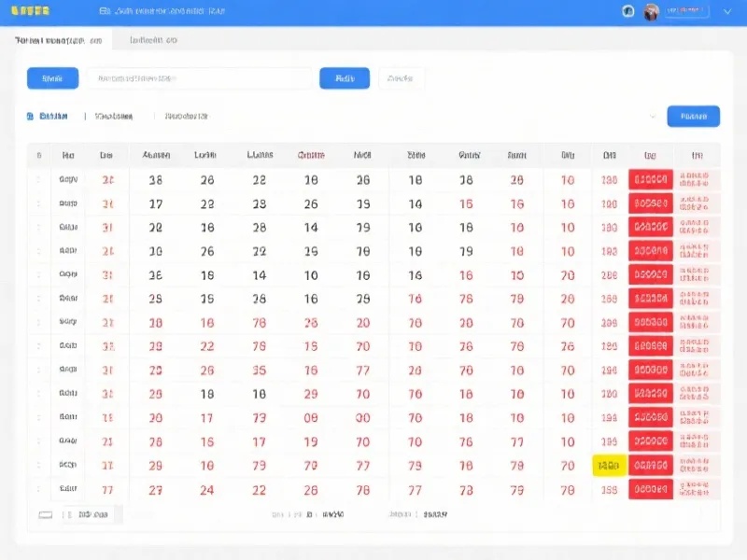Click the drag handle icon of the first table row
This screenshot has height=560, width=747.
click(x=38, y=180)
